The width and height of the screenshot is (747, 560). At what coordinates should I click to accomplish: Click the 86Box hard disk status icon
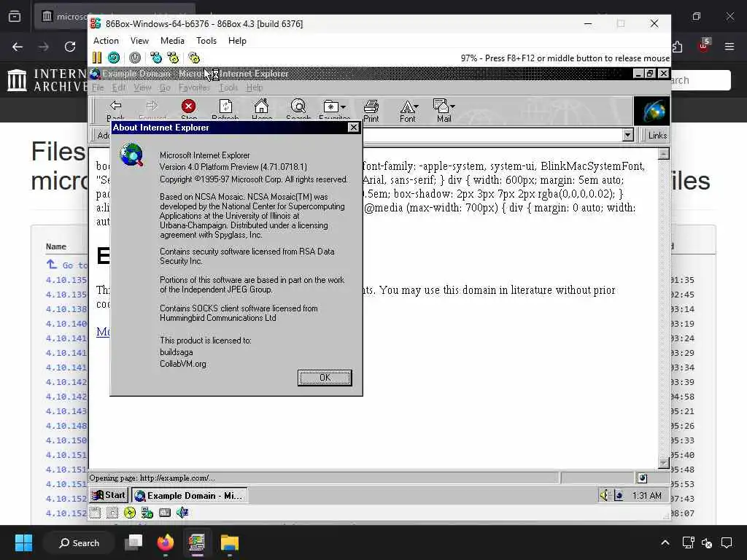165,513
